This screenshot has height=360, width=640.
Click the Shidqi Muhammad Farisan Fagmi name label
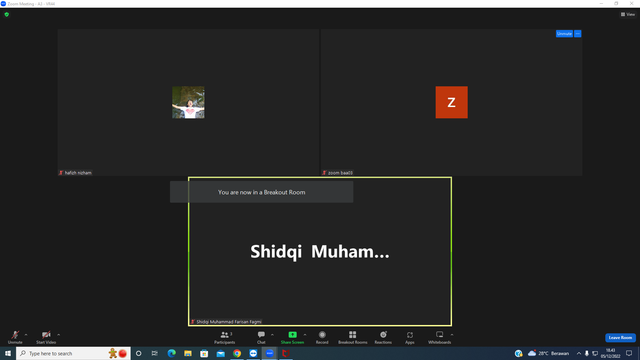[229, 322]
